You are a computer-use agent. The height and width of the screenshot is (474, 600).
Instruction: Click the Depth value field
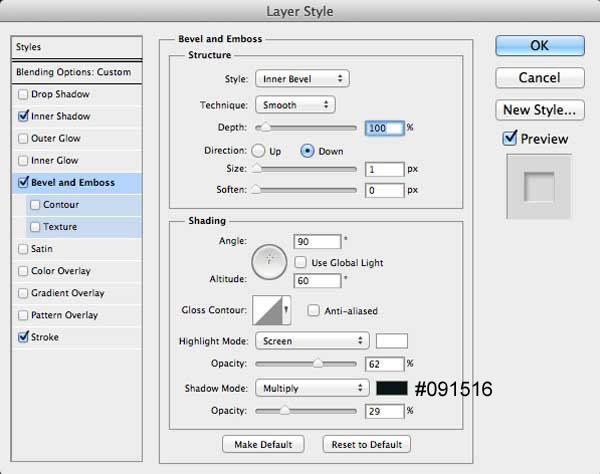[x=385, y=128]
